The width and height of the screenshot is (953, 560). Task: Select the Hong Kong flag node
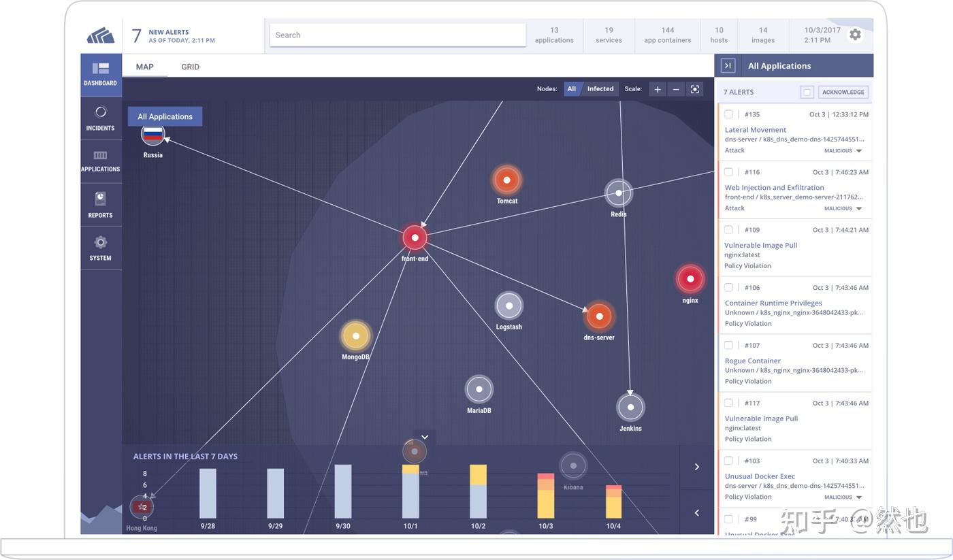click(x=142, y=507)
